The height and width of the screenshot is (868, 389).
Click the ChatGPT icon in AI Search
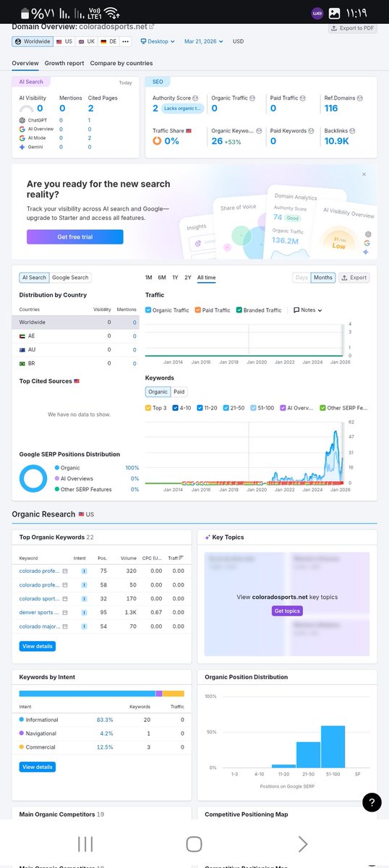[x=22, y=120]
